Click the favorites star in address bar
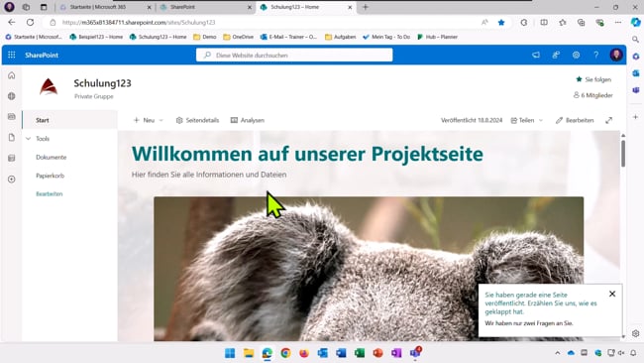 click(x=501, y=22)
